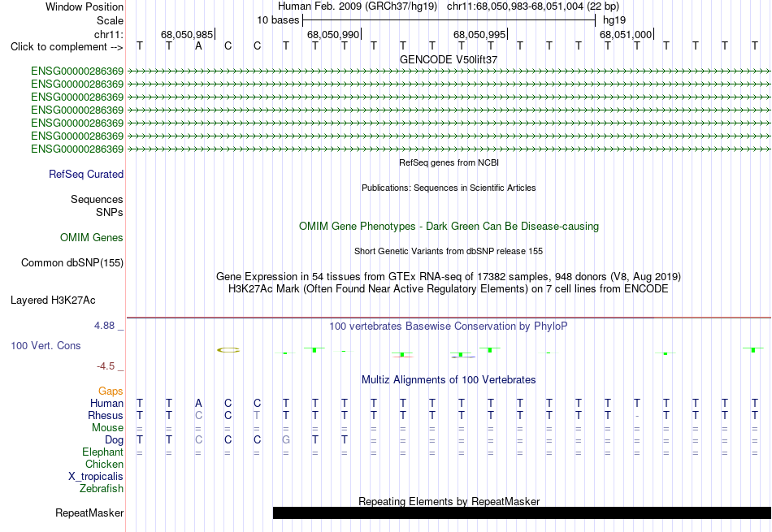Click the '10 bases' scale bar label
The width and height of the screenshot is (772, 532).
click(278, 20)
